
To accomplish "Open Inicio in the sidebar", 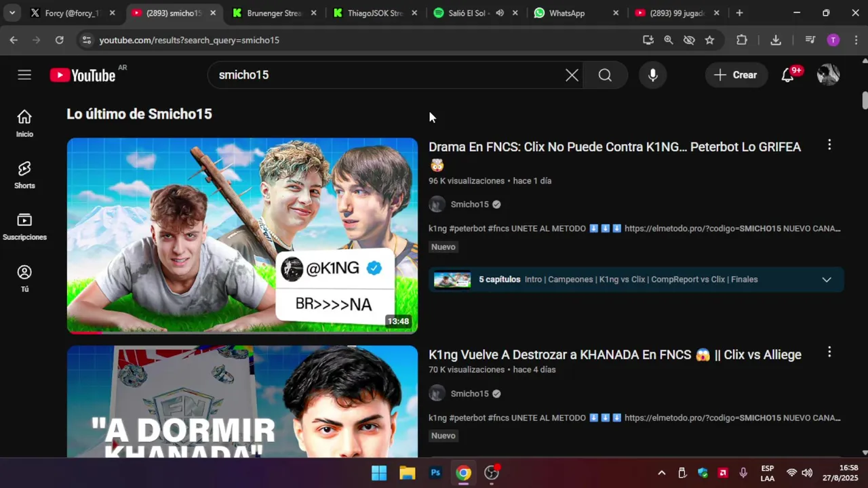I will point(24,123).
